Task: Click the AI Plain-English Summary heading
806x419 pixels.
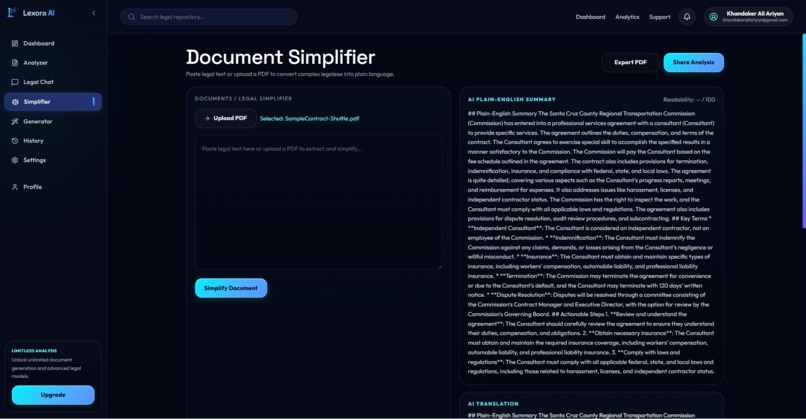Action: [511, 99]
